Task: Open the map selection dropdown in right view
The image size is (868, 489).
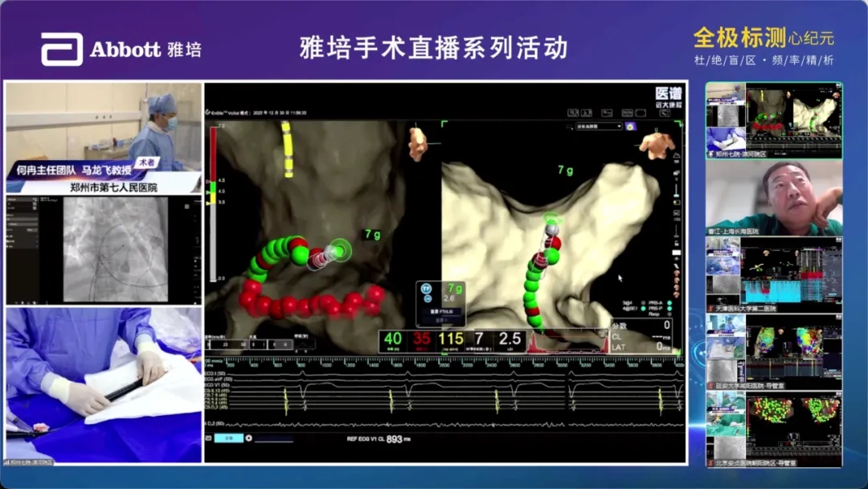Action: click(598, 126)
